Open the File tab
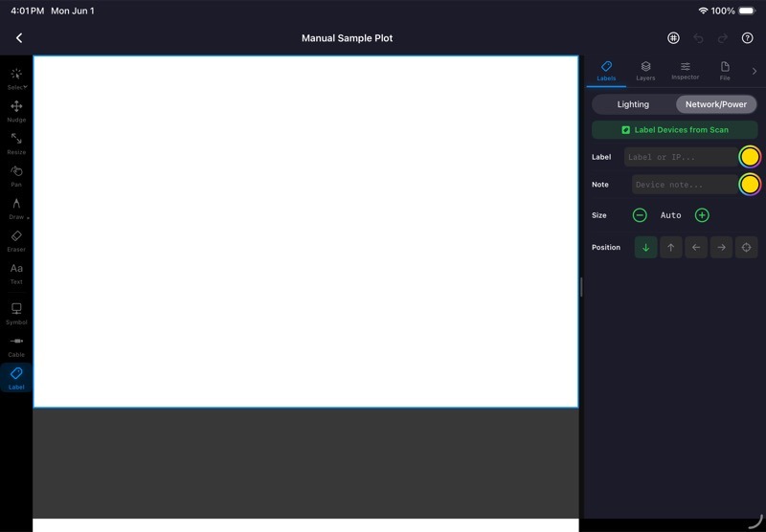 tap(725, 71)
